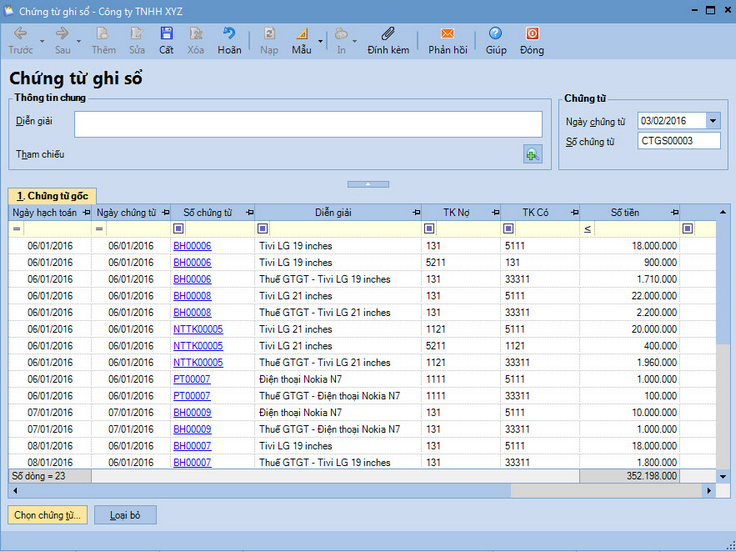Click the horizontal scrollbar left arrow
This screenshot has width=736, height=552.
[x=15, y=491]
